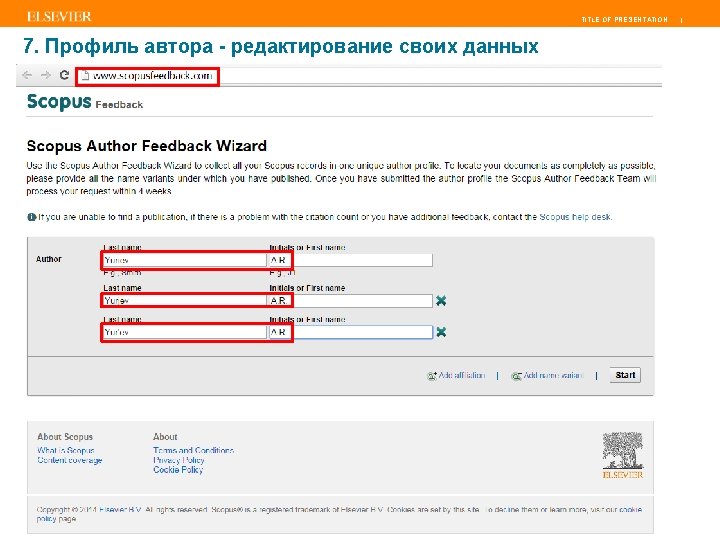Open the Terms and Conditions link
720x540 pixels.
[x=193, y=450]
